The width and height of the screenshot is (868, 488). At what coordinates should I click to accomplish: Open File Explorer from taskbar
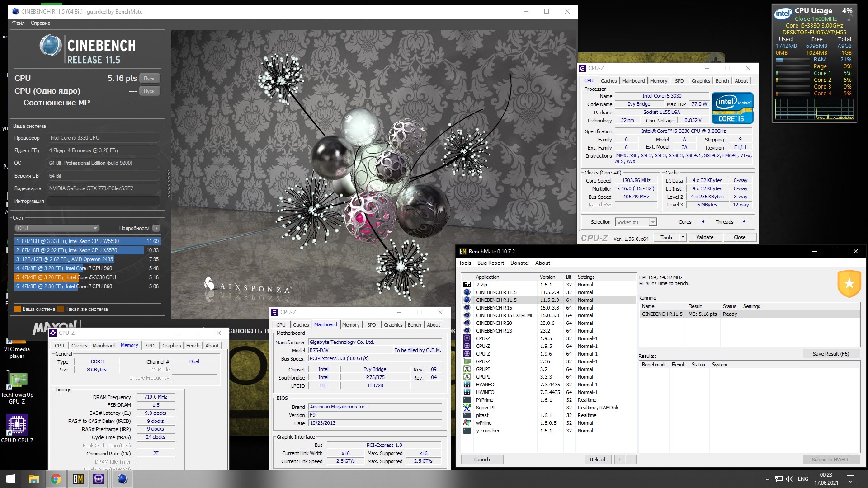tap(34, 479)
